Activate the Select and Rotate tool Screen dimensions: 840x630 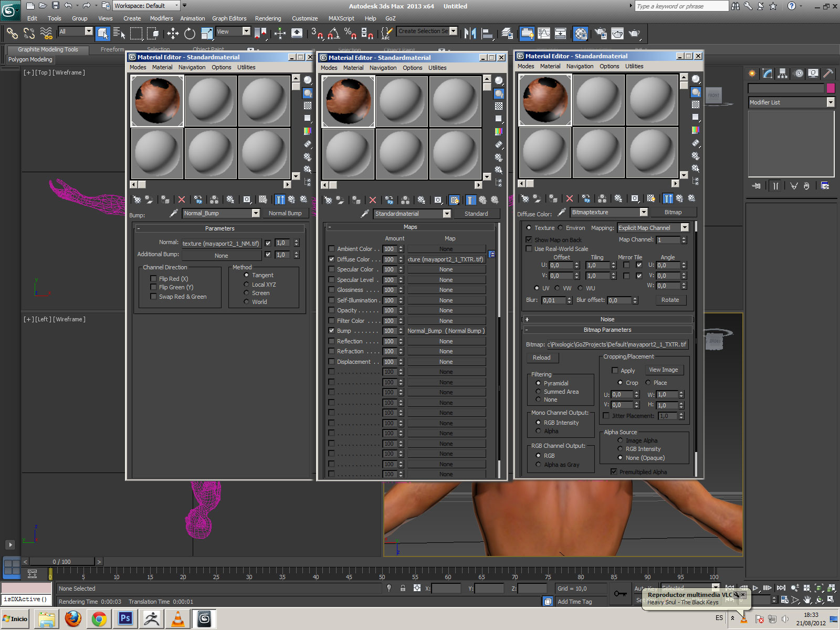190,34
